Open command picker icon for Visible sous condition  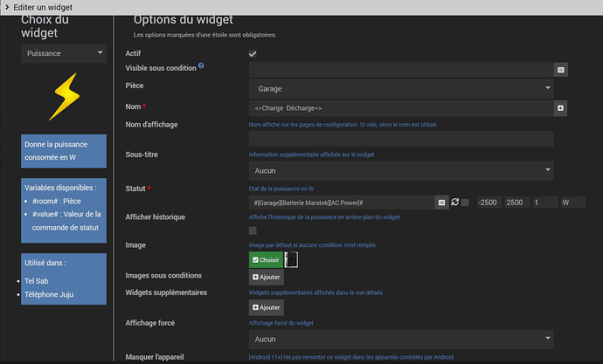click(561, 70)
